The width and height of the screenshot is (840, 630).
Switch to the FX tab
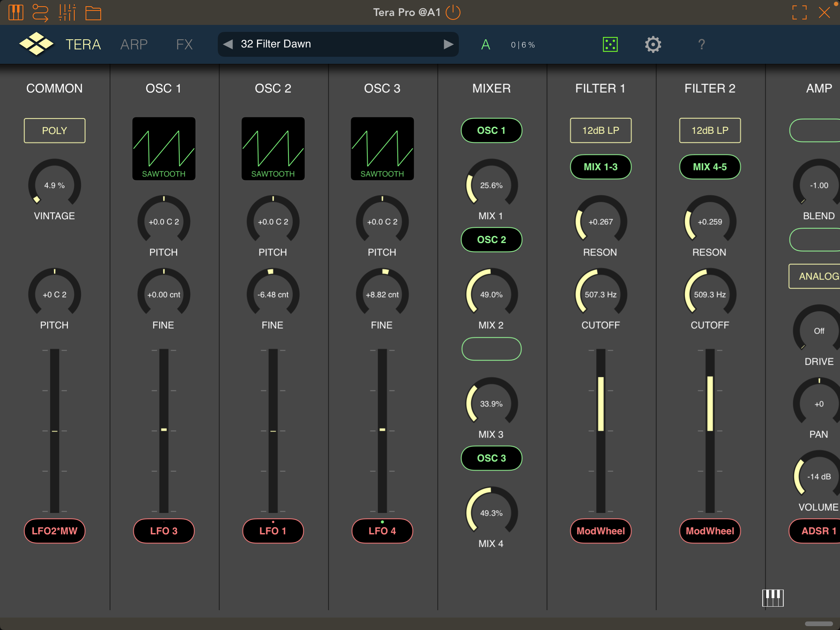click(184, 44)
